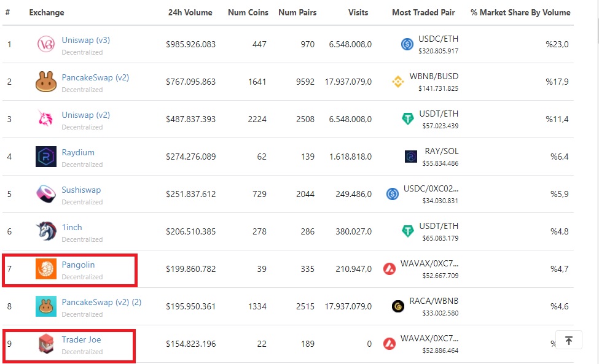Select the RAY/SOL most traded pair
Viewport: 599px width, 364px height.
(442, 151)
